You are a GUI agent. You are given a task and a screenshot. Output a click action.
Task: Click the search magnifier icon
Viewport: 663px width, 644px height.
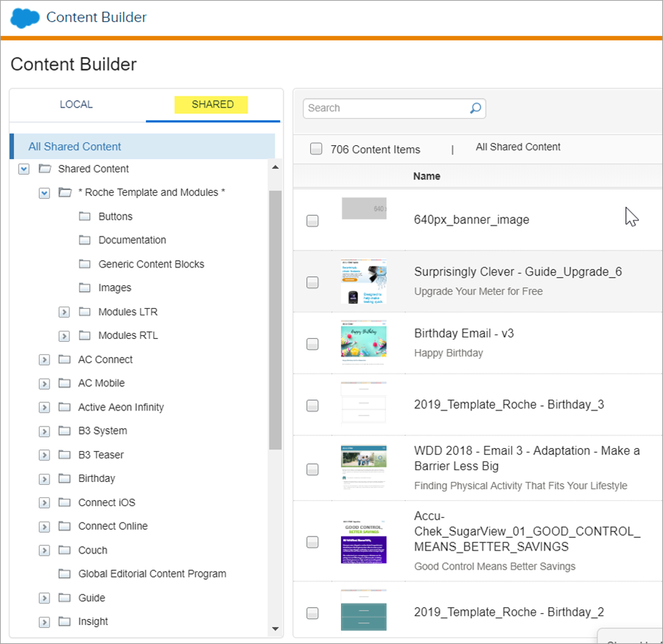[x=475, y=108]
